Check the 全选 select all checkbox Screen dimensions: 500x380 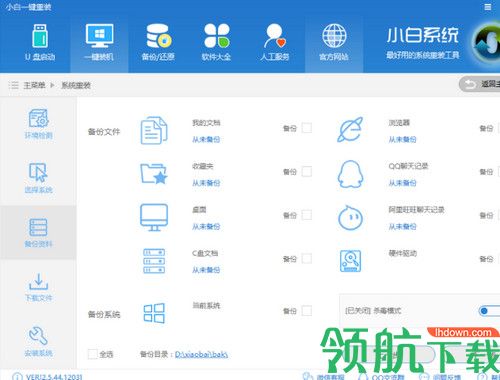(93, 354)
